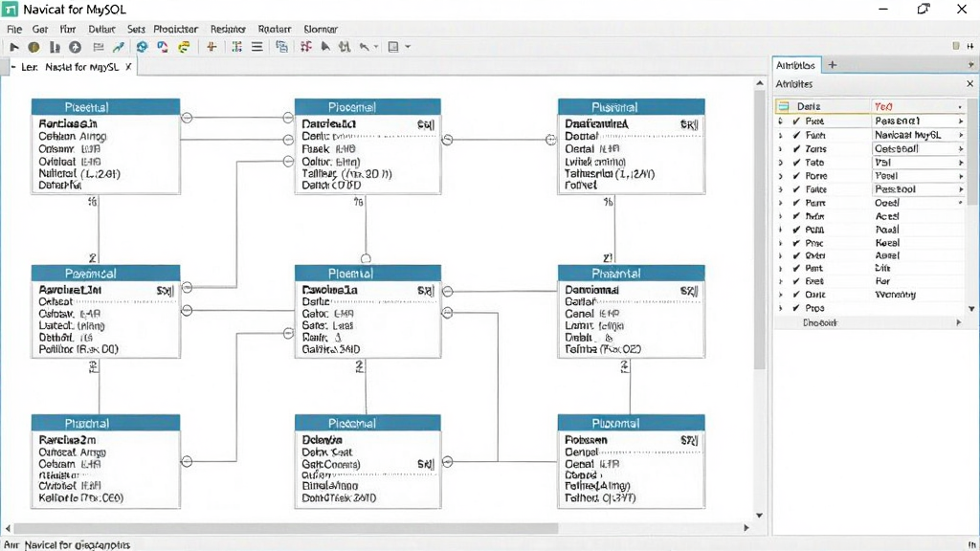Image resolution: width=980 pixels, height=551 pixels.
Task: Open the arrow next to the VSI value
Action: 961,163
